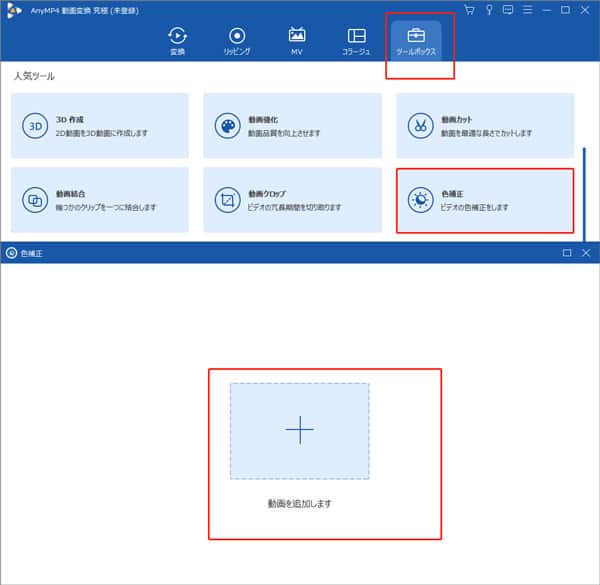Open the feedback message icon in title bar

[x=508, y=10]
